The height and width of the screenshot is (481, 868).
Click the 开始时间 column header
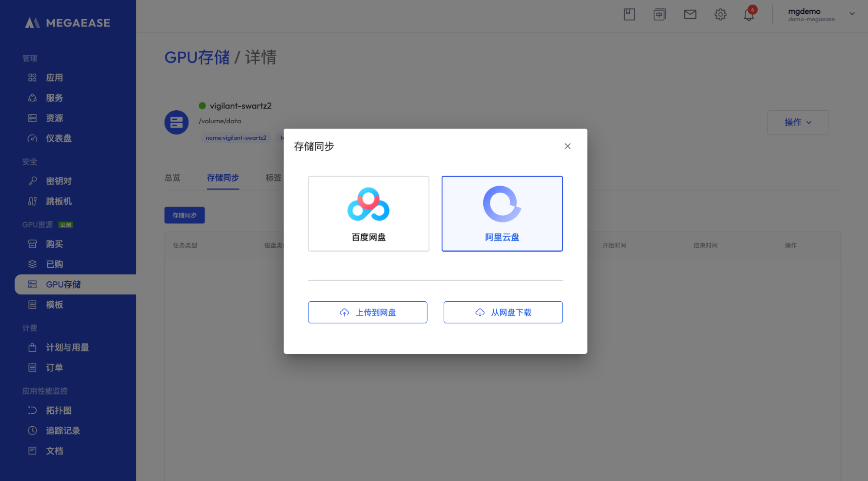coord(614,245)
